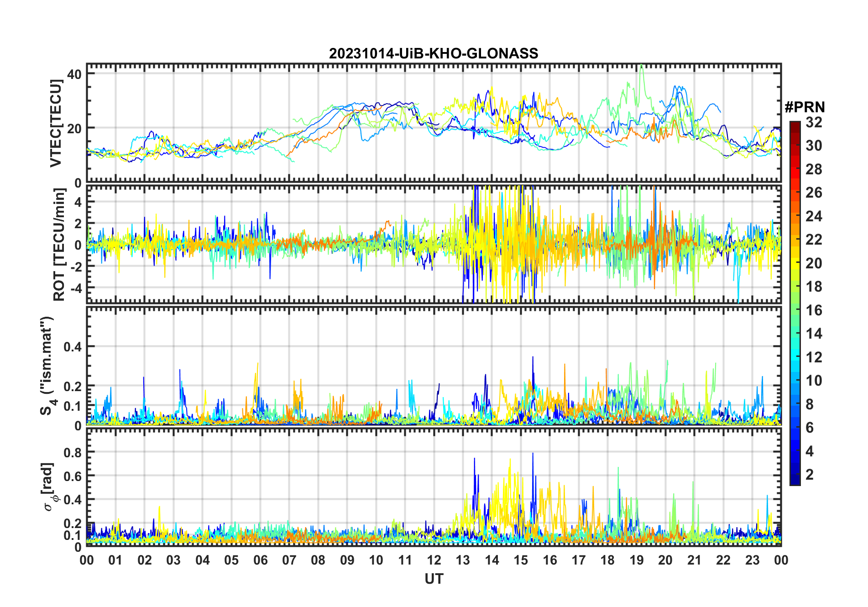The image size is (868, 607).
Task: Click the 23 hour tick on UT axis
Action: 753,560
